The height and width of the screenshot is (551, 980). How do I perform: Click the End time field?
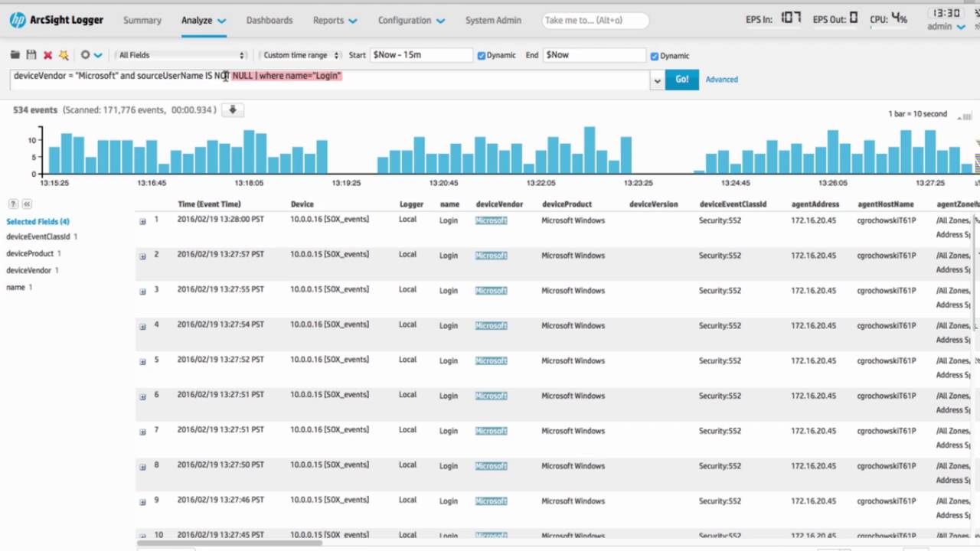pos(594,55)
